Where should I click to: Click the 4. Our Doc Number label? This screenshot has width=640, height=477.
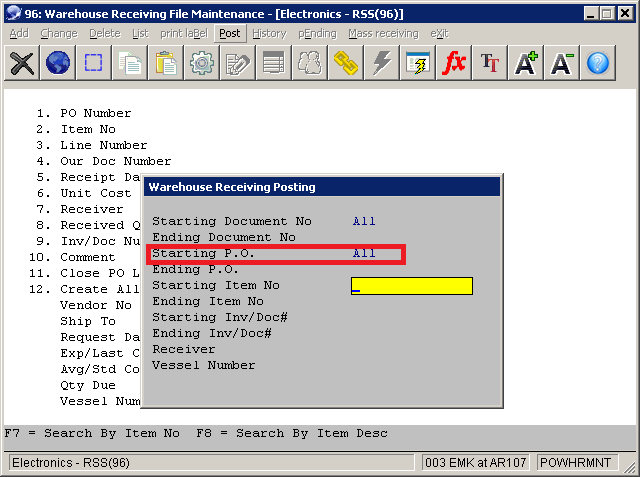pos(104,161)
